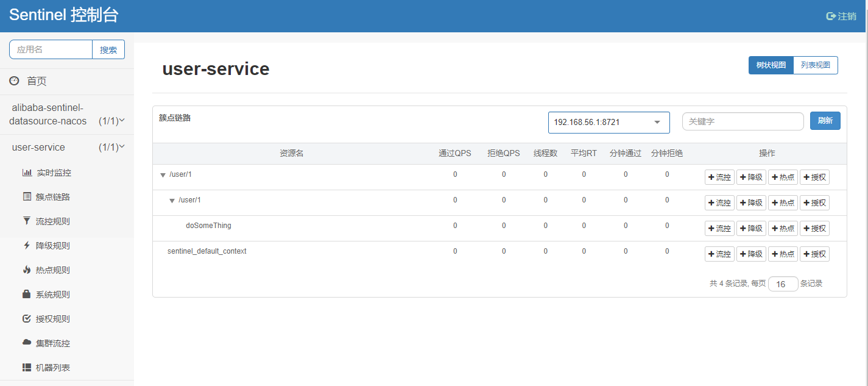868x386 pixels.
Task: Add 降级 rule for doSomeThing
Action: tap(751, 228)
